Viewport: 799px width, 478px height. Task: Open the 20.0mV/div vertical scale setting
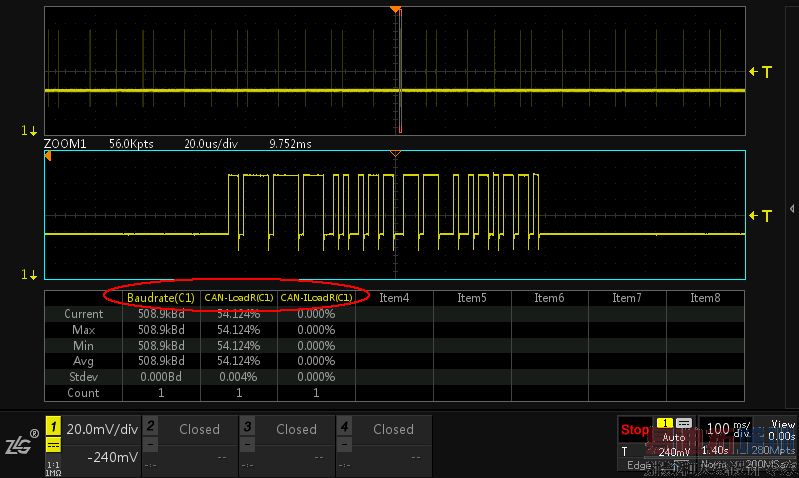[101, 429]
